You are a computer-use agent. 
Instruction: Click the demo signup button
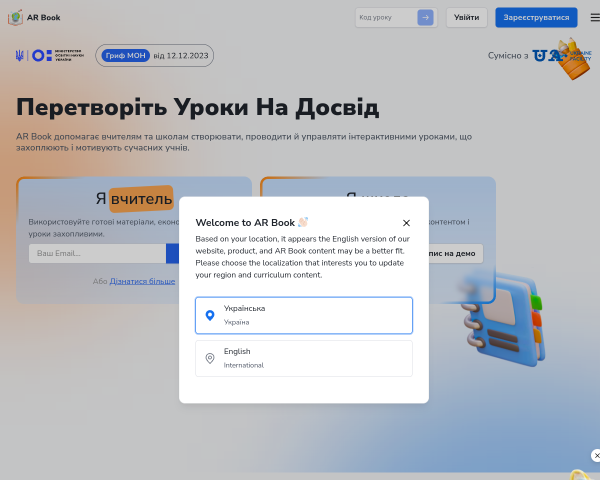455,253
